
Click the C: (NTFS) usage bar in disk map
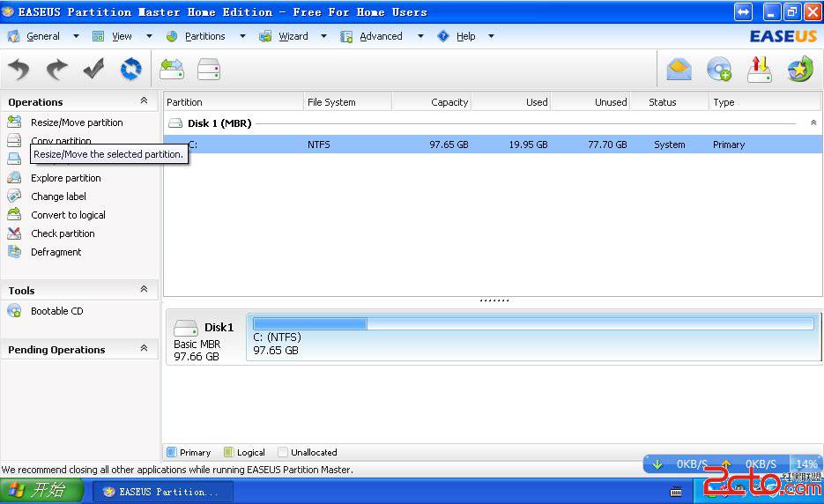[x=533, y=323]
